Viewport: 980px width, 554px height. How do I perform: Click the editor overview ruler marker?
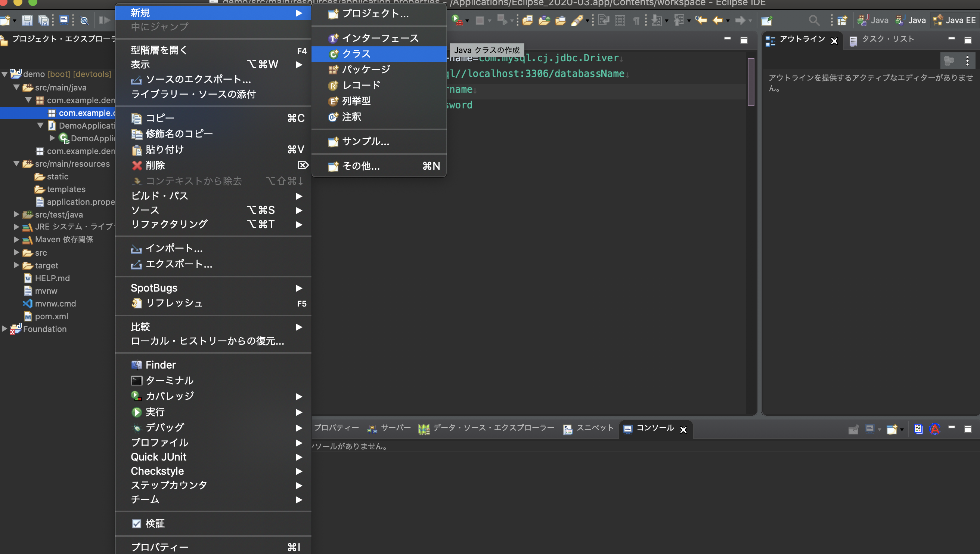(751, 82)
